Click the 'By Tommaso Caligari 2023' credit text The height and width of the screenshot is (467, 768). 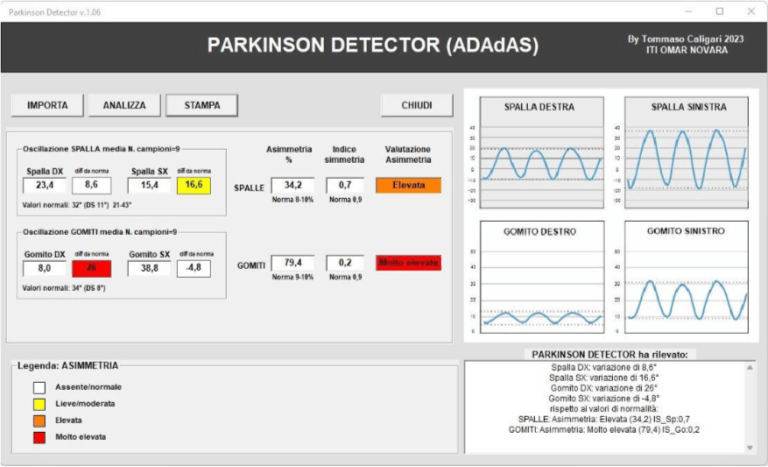point(686,39)
